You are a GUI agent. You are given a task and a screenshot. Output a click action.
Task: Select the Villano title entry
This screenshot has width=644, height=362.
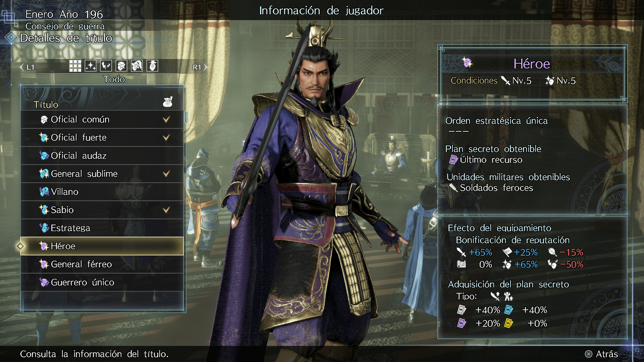coord(102,192)
